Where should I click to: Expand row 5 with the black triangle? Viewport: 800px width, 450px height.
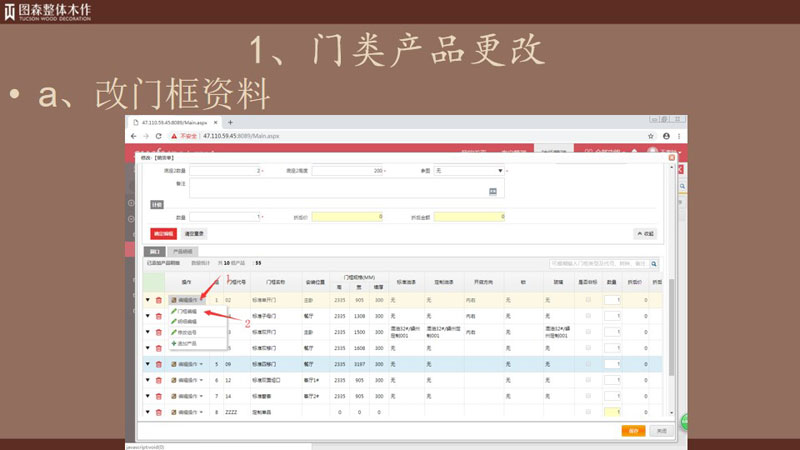point(148,365)
